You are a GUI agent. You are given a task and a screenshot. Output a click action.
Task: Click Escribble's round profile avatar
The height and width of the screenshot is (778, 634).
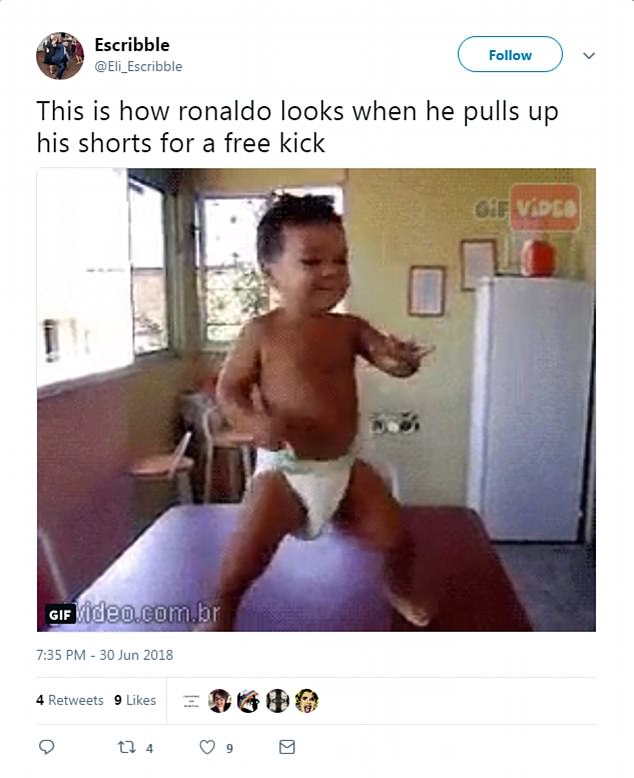[60, 56]
